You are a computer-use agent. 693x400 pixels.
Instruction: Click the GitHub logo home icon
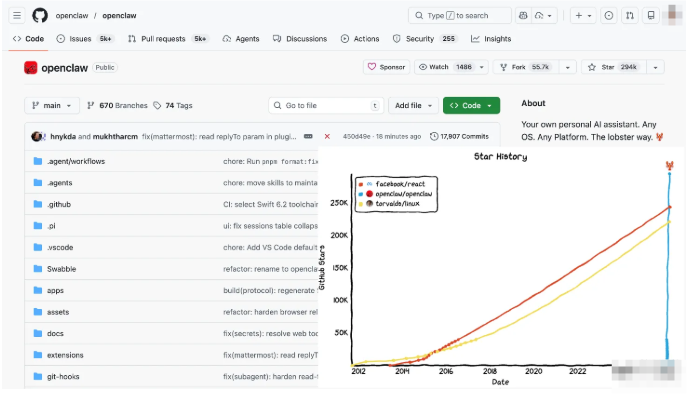click(40, 16)
